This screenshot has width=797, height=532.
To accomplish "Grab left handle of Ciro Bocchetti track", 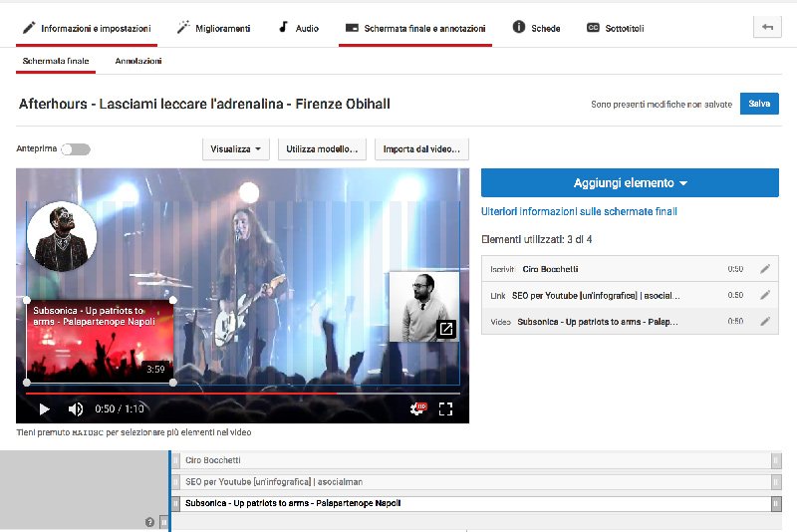I will tap(175, 460).
